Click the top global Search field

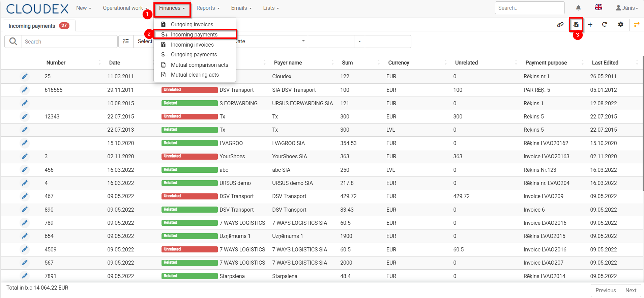pos(530,8)
